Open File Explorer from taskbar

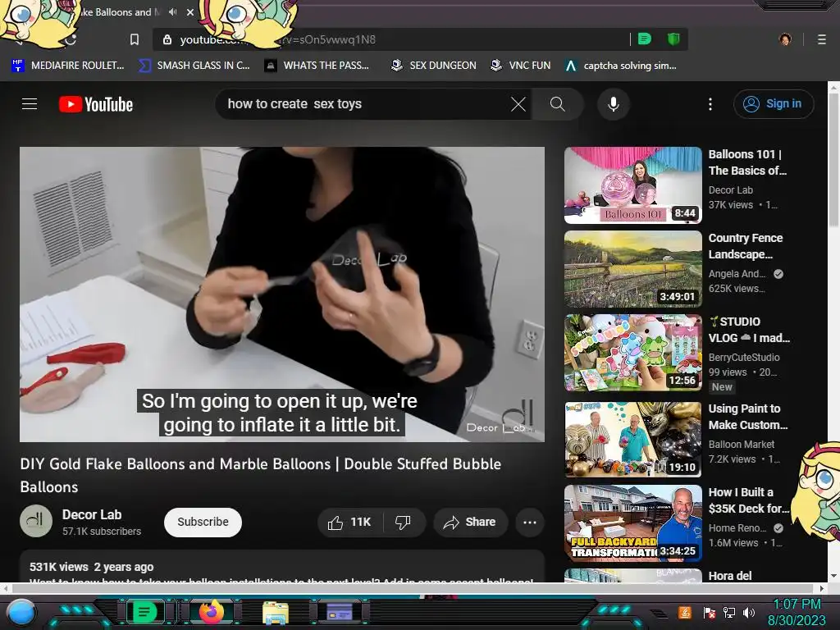276,612
